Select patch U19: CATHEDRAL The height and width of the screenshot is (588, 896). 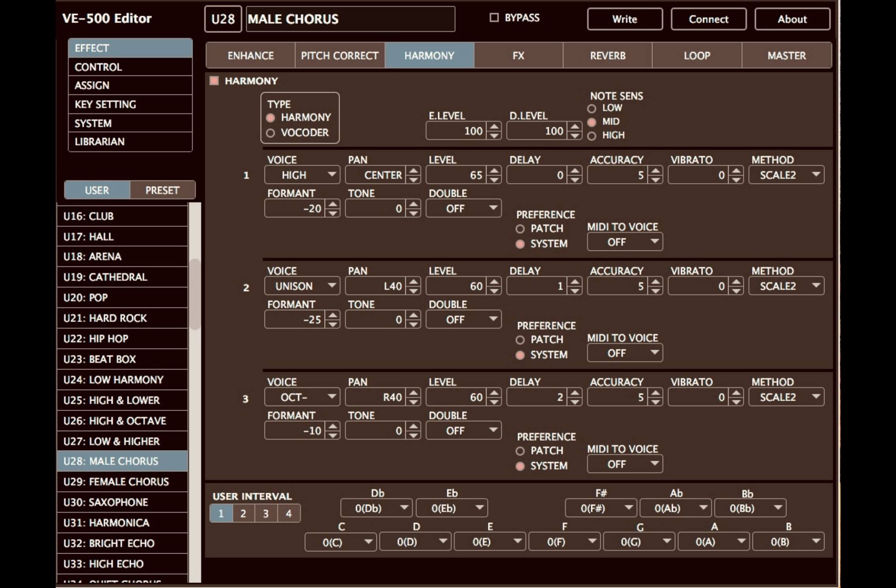click(x=122, y=277)
